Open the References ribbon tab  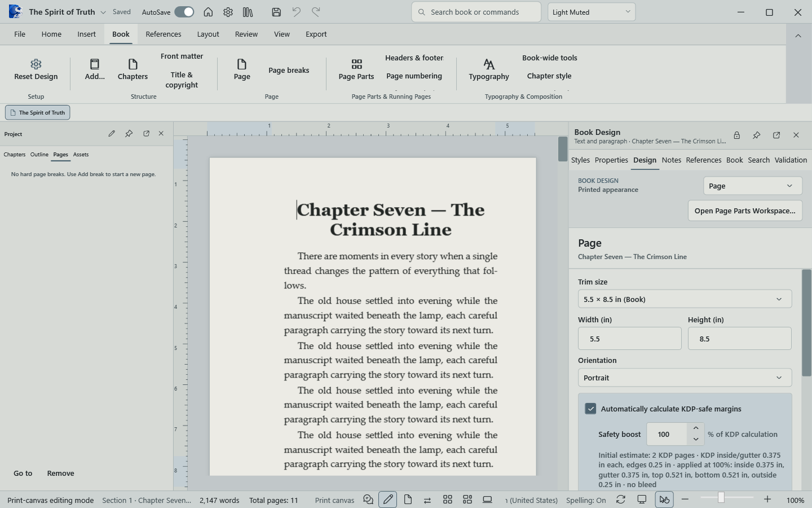164,34
